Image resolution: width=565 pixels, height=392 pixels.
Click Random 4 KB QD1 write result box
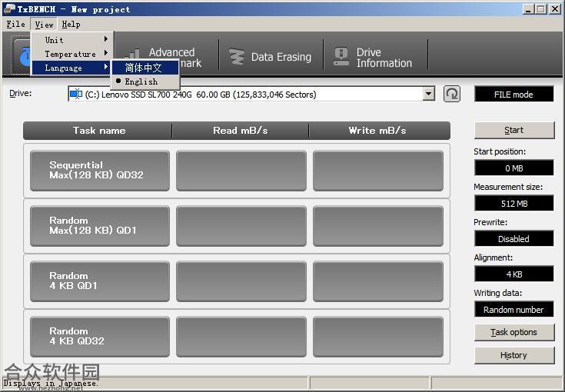[378, 281]
